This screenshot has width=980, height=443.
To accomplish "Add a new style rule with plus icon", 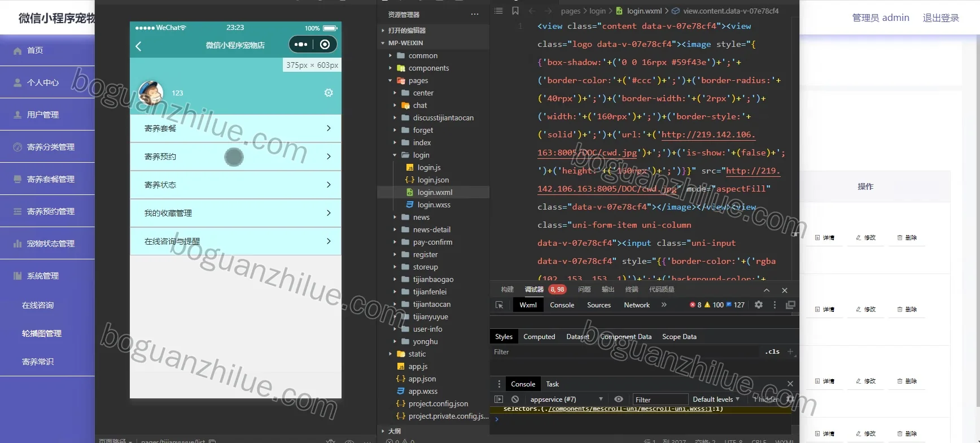I will click(790, 351).
